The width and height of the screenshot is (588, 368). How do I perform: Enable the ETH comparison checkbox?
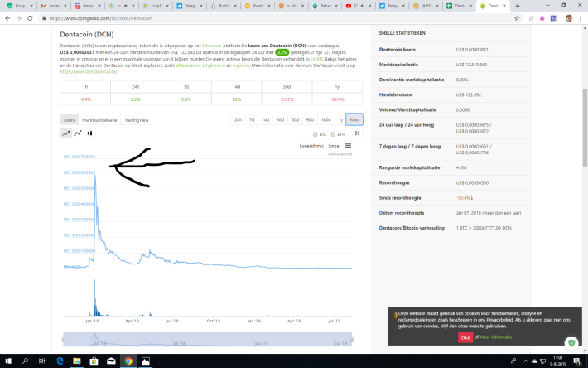335,133
